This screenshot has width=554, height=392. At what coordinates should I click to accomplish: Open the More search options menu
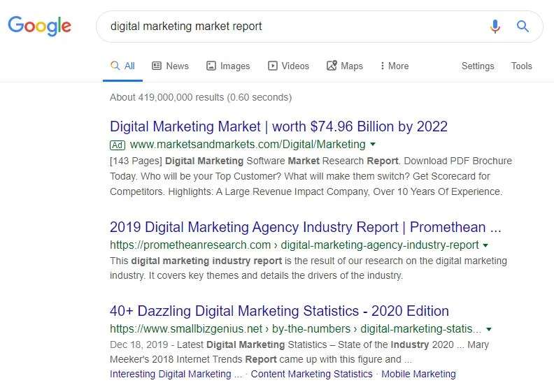point(395,66)
